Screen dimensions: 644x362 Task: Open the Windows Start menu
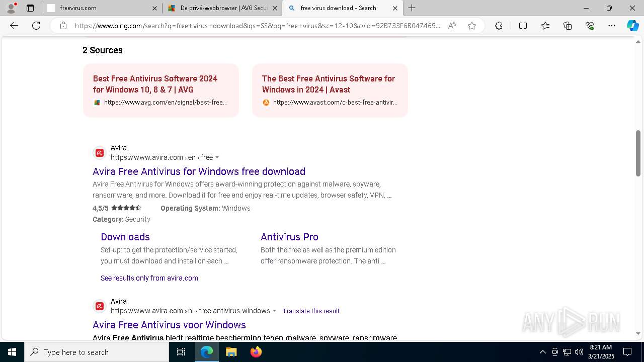pyautogui.click(x=12, y=352)
